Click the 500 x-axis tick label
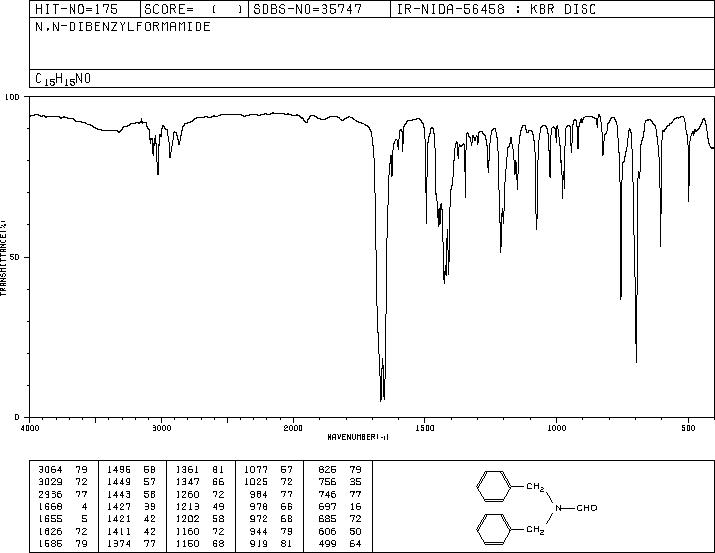 pyautogui.click(x=688, y=428)
